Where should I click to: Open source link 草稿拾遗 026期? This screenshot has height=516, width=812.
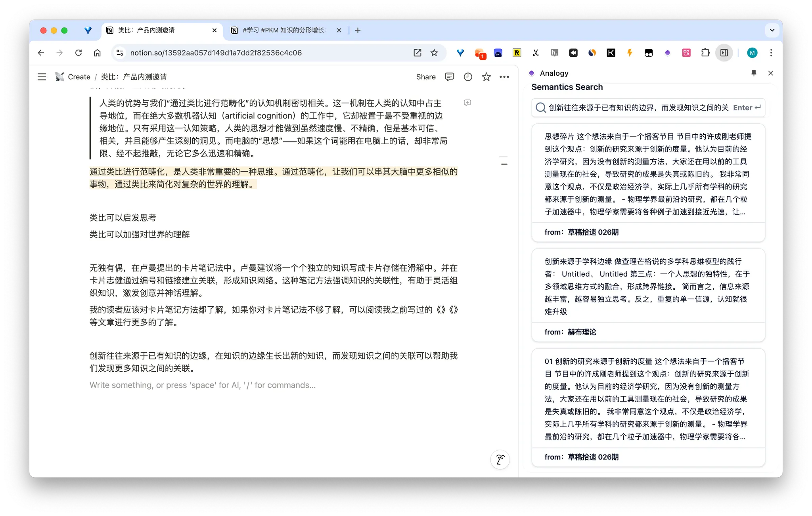(x=592, y=232)
